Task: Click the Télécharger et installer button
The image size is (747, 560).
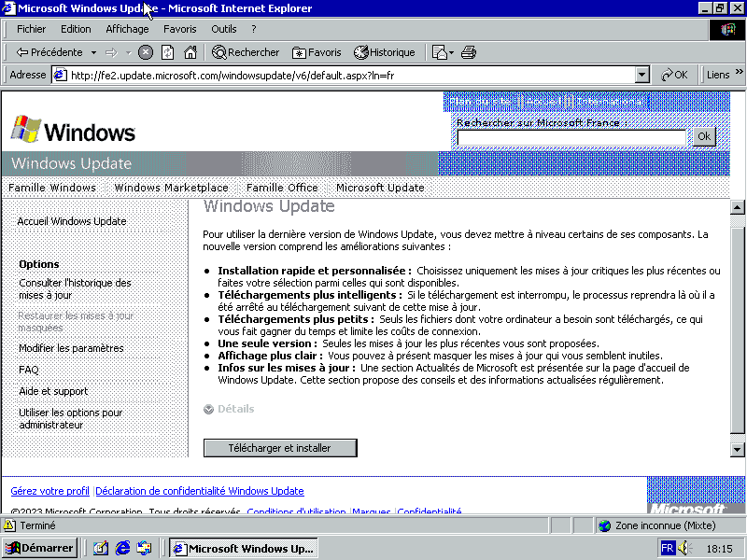Action: click(280, 448)
